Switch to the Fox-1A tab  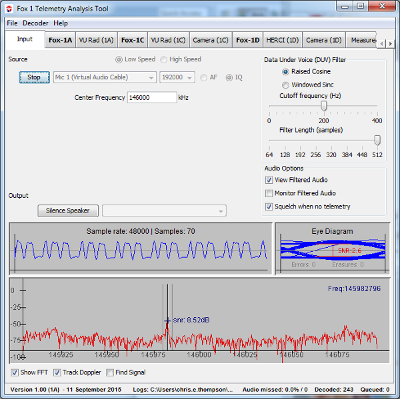point(60,40)
